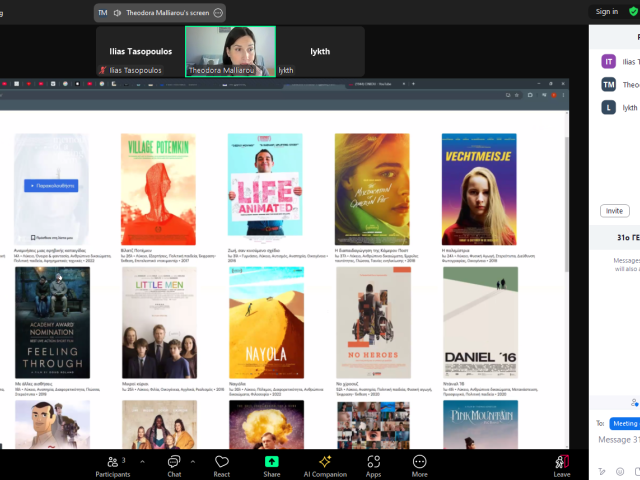Open the Vechtmeisje poster
The image size is (640, 480).
click(x=479, y=189)
